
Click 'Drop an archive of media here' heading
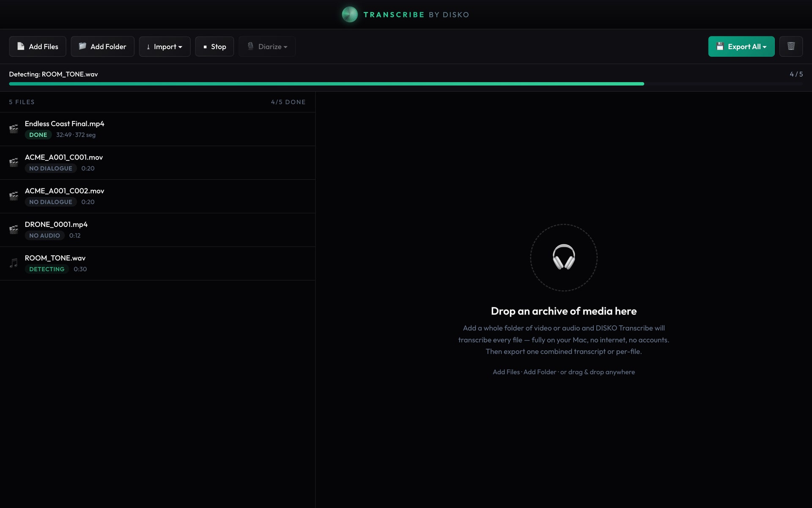[x=564, y=311]
